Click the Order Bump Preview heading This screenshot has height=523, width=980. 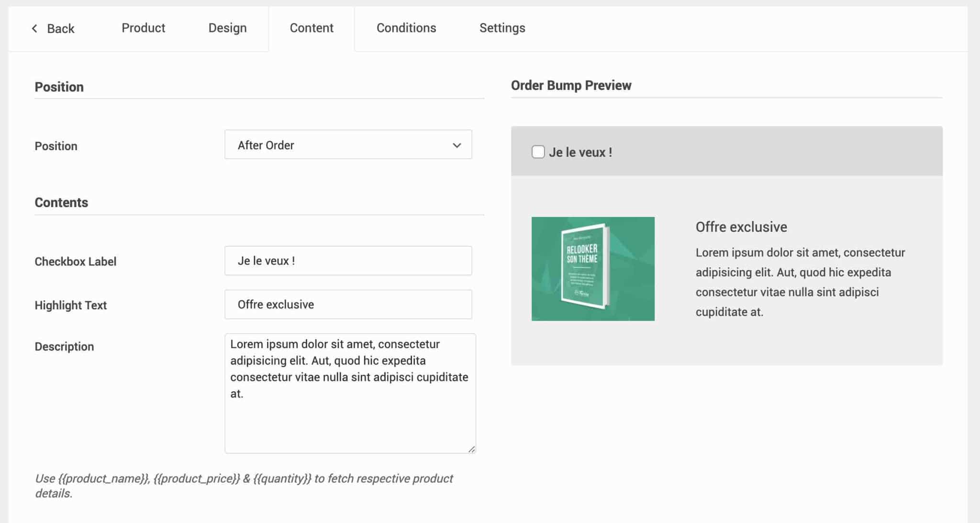pos(571,86)
